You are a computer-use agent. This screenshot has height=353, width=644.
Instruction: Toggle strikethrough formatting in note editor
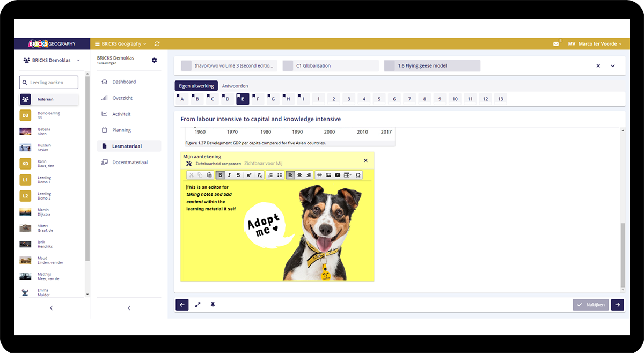238,175
